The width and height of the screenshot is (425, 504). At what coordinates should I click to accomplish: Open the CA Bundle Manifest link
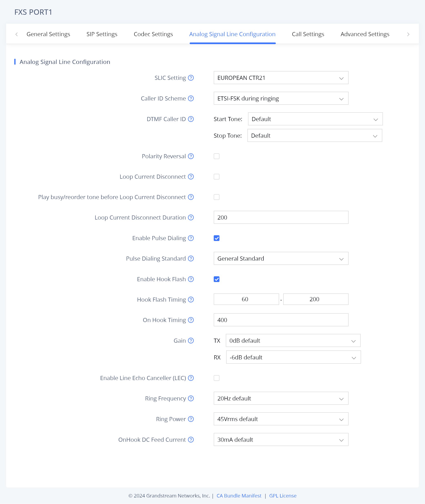[x=239, y=496]
